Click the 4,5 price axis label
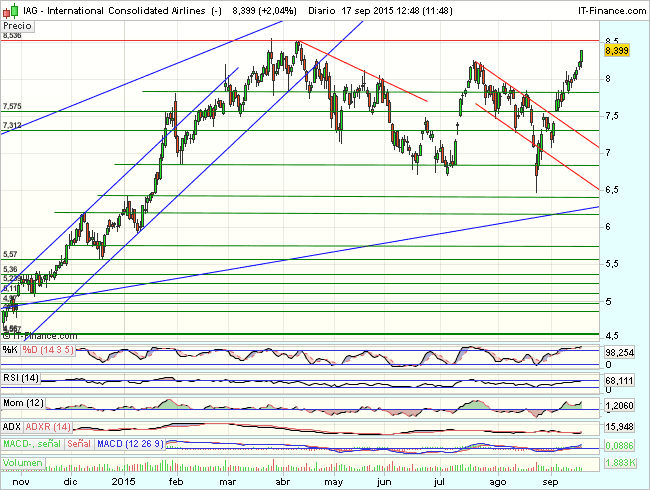This screenshot has width=650, height=490. point(611,335)
